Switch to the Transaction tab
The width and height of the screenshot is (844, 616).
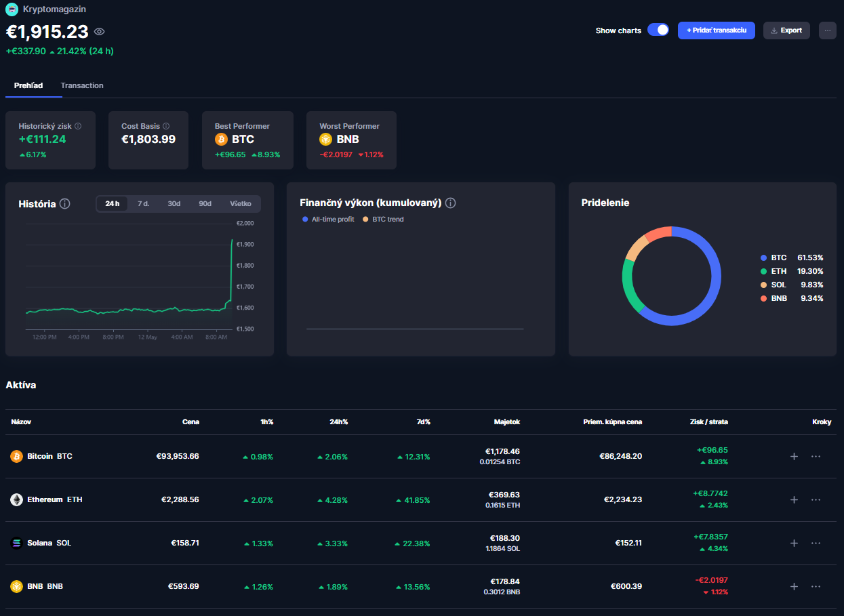[x=82, y=86]
